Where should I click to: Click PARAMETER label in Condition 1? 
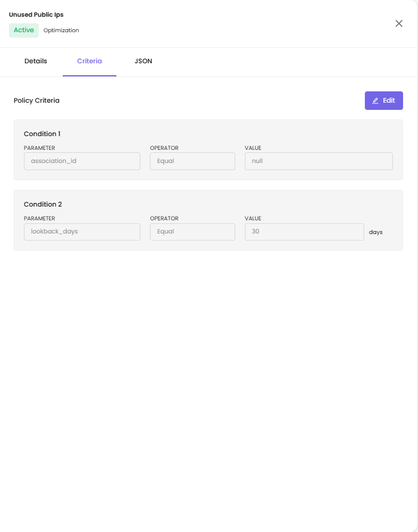pyautogui.click(x=39, y=148)
